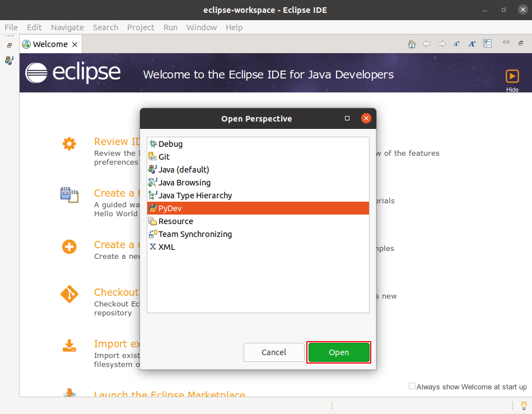
Task: Maximize the Open Perspective dialog
Action: 347,118
